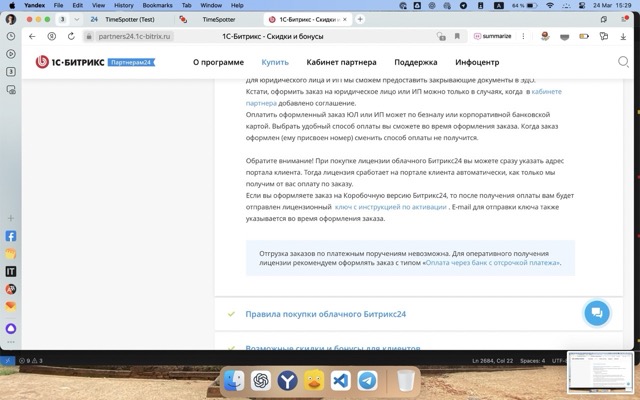Open Visual Studio Code from the Dock
Viewport: 640px width, 400px height.
coord(340,381)
